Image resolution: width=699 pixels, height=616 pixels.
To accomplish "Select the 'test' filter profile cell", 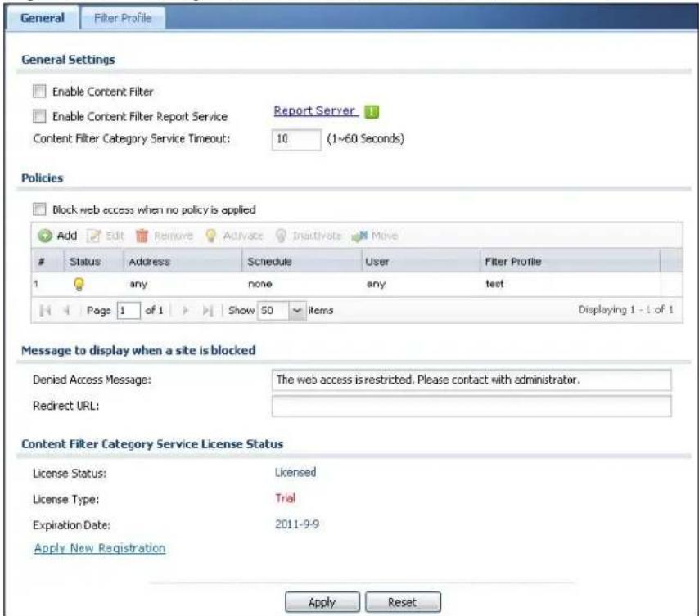I will click(x=494, y=284).
